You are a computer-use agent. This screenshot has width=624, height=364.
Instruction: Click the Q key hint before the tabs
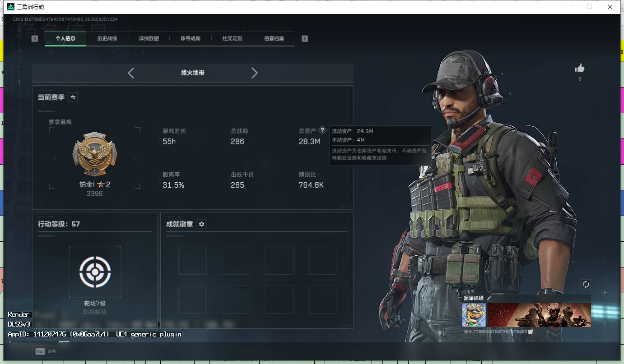click(35, 39)
